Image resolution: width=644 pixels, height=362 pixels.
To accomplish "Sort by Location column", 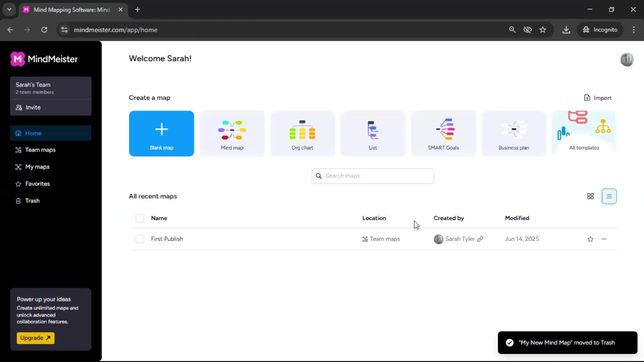I will coord(374,218).
